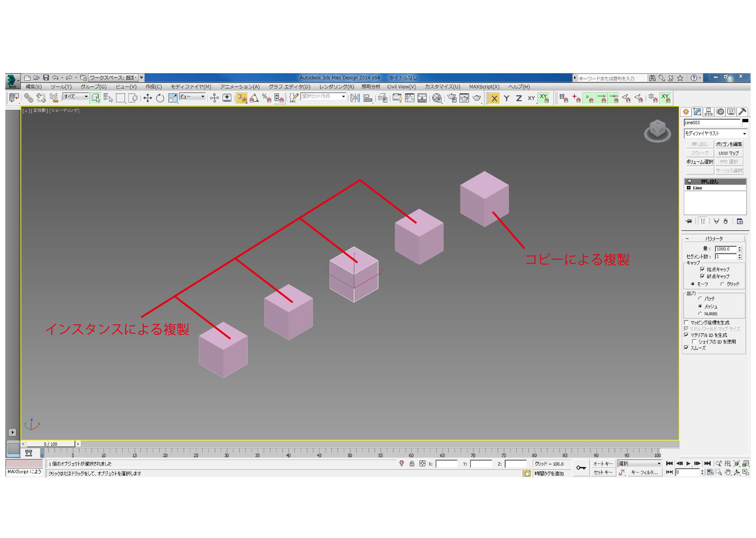Toggle the 3D Snaps button
Image resolution: width=756 pixels, height=538 pixels.
coord(242,98)
